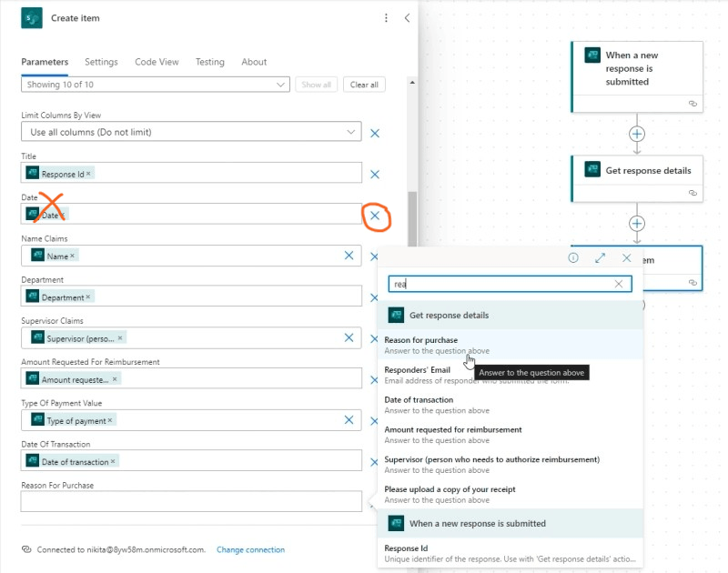Click the Show all button
Viewport: 728px width, 573px height.
point(316,85)
